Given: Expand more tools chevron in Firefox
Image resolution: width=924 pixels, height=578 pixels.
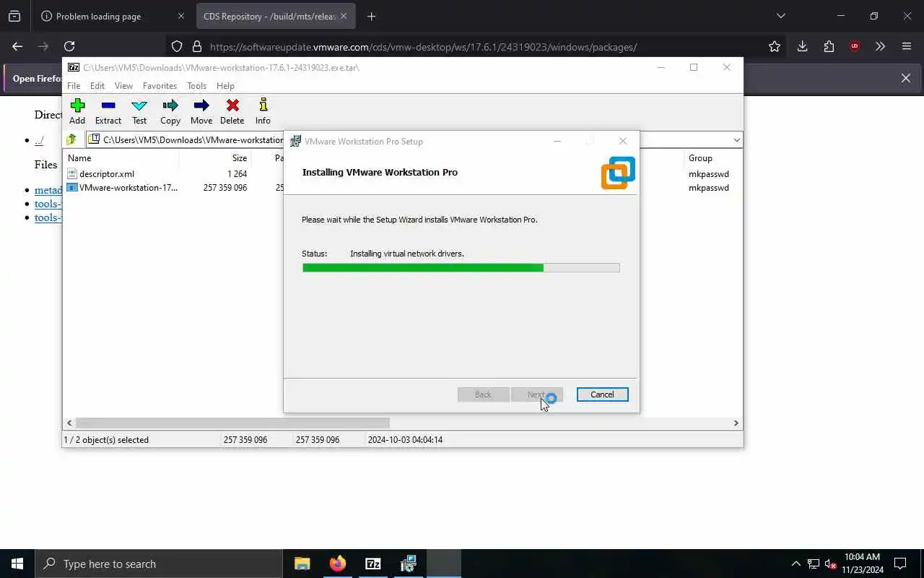Looking at the screenshot, I should (x=880, y=46).
